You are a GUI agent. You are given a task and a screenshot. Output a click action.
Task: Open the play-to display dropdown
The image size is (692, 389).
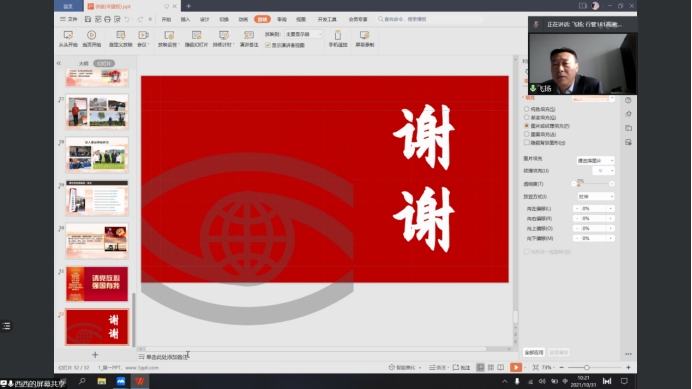tap(303, 34)
